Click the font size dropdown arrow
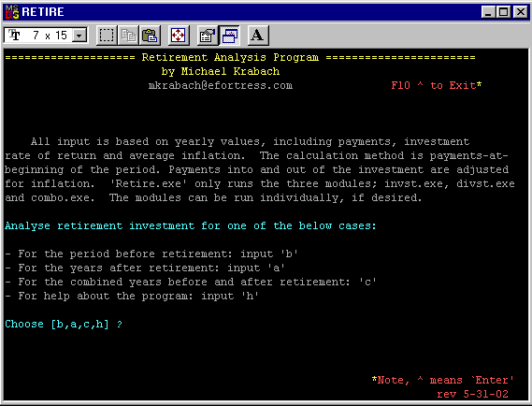The width and height of the screenshot is (532, 406). coord(79,36)
